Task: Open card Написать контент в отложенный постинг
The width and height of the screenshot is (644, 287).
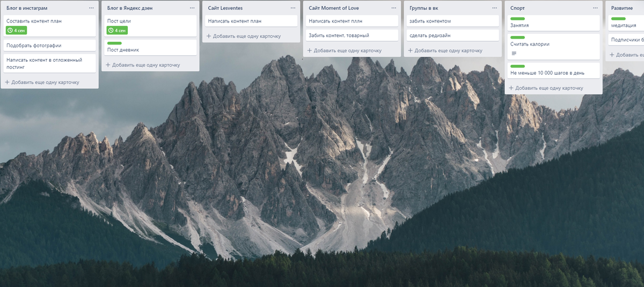Action: pyautogui.click(x=49, y=63)
